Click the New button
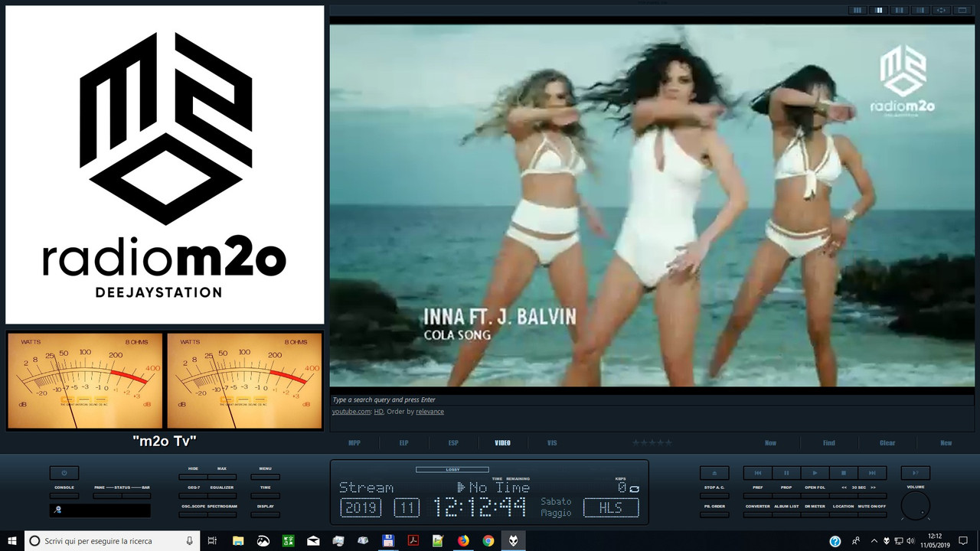The image size is (980, 551). [946, 443]
